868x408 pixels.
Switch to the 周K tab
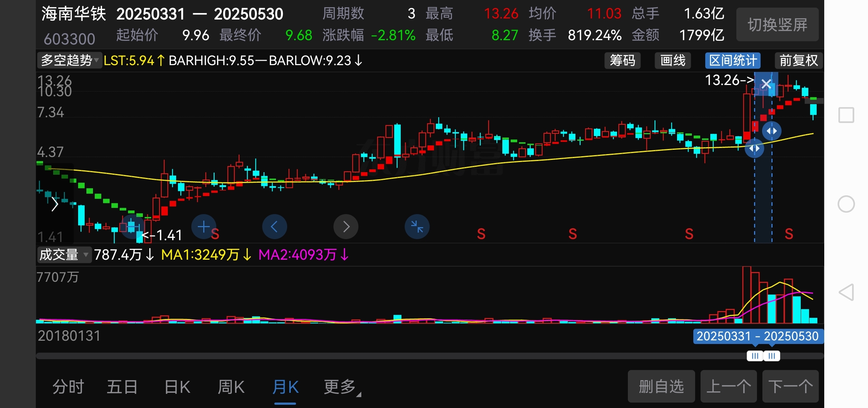231,387
